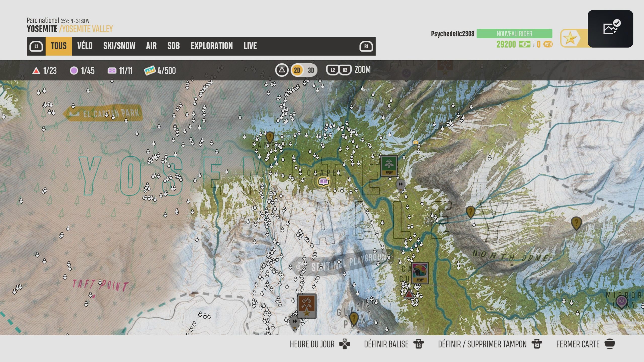Click the TAFT POINT map label
The width and height of the screenshot is (644, 362).
pos(100,286)
